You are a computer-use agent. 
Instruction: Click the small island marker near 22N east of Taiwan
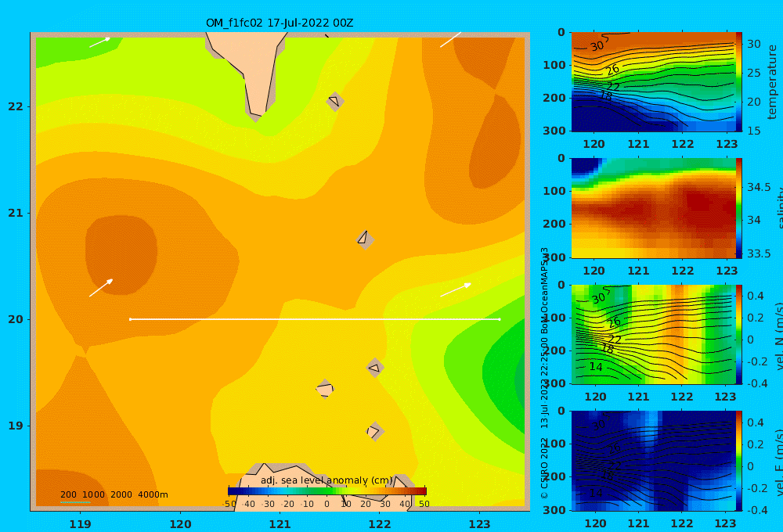click(335, 101)
